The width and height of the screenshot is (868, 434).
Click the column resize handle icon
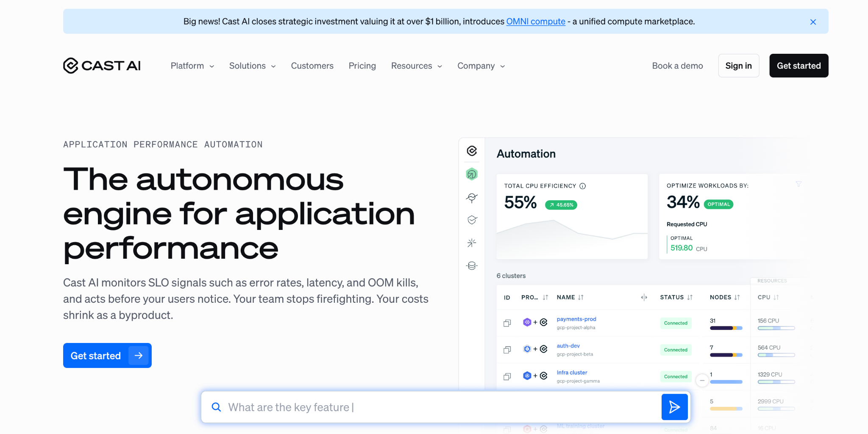pos(644,297)
